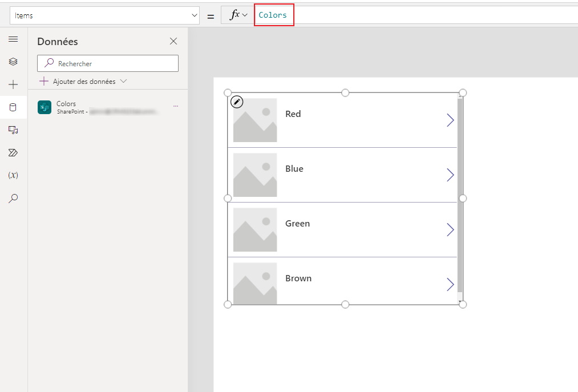
Task: Click the Brown title text
Action: (298, 278)
